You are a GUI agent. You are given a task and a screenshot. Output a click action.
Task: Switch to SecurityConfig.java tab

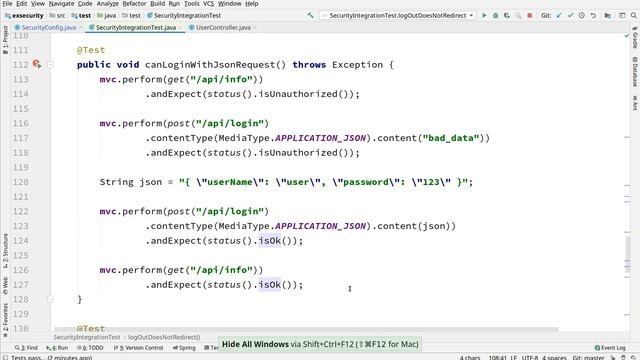pyautogui.click(x=46, y=28)
